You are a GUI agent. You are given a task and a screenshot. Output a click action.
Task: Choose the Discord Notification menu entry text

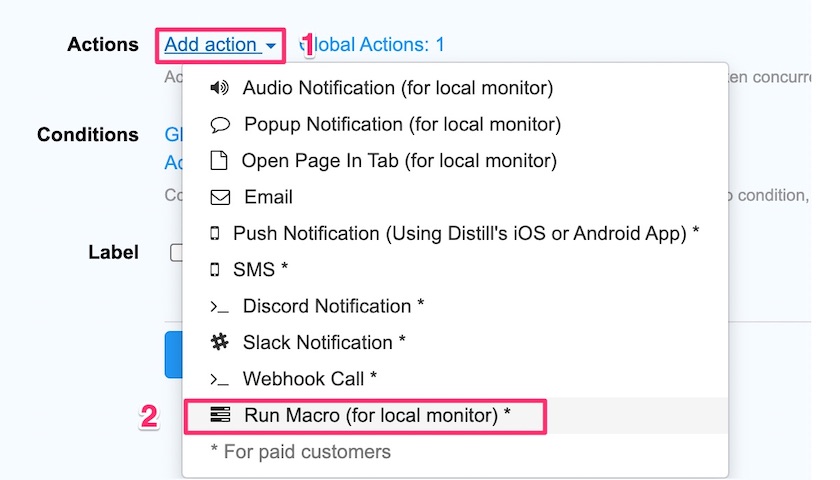(334, 306)
